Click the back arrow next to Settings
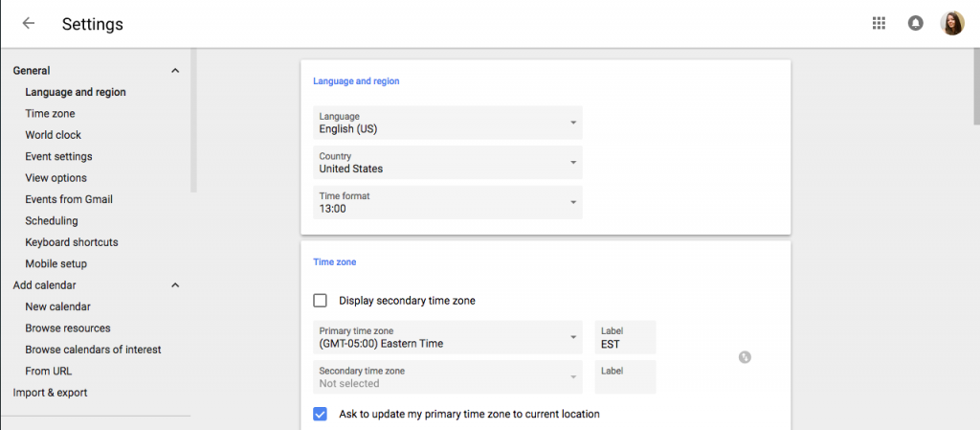 (x=29, y=24)
